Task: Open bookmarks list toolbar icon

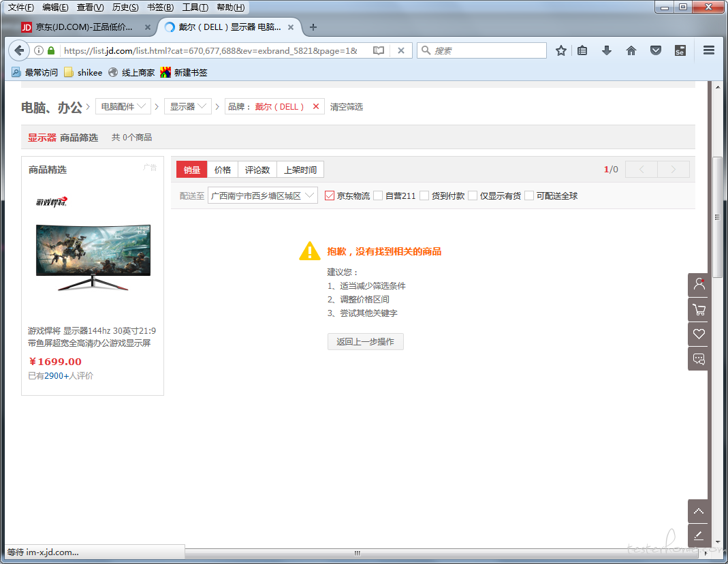Action: pyautogui.click(x=582, y=50)
